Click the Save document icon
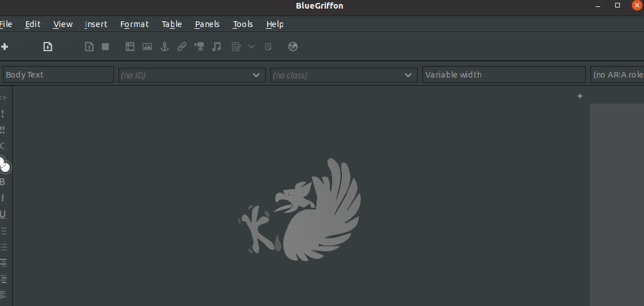The image size is (644, 306). tap(89, 47)
